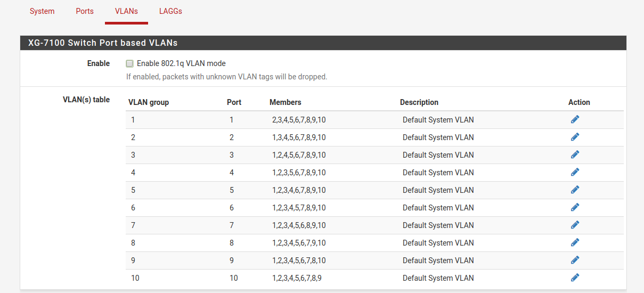
Task: Go to the LAGGs tab
Action: 170,11
